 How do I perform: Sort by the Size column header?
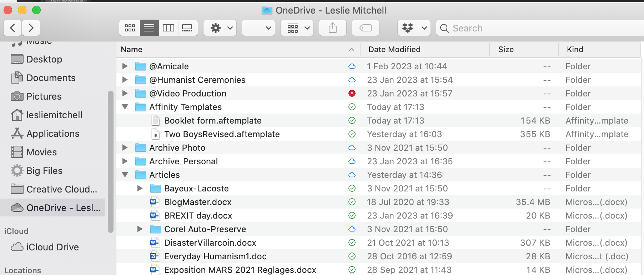pyautogui.click(x=524, y=49)
